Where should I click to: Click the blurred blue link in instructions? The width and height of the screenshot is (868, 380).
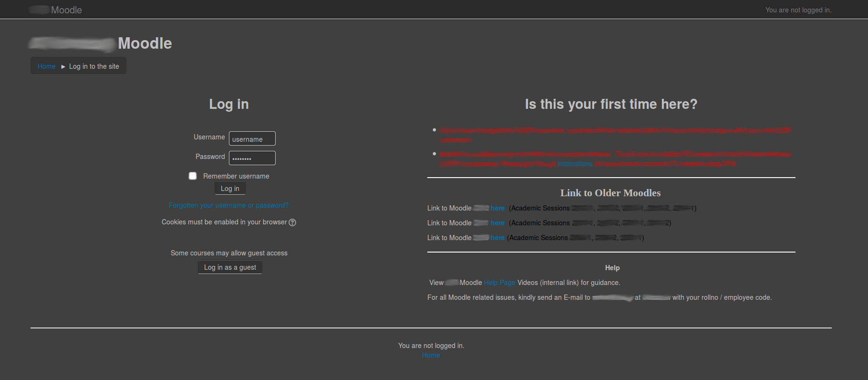575,164
